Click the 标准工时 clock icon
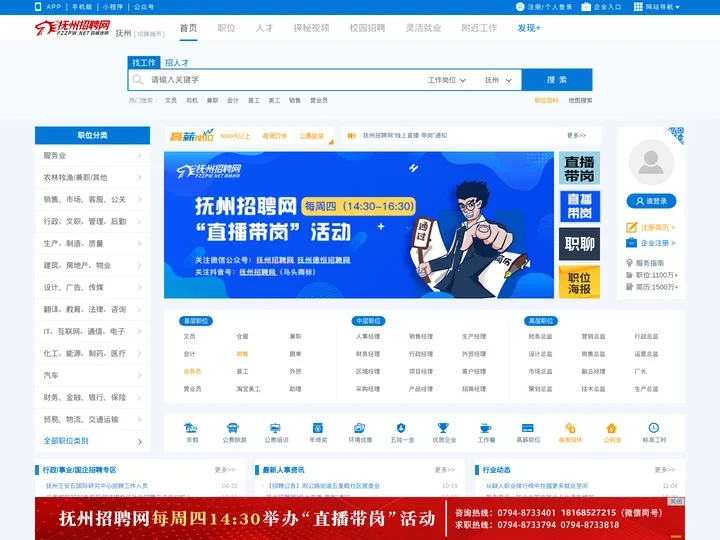This screenshot has width=720, height=540. tap(654, 428)
